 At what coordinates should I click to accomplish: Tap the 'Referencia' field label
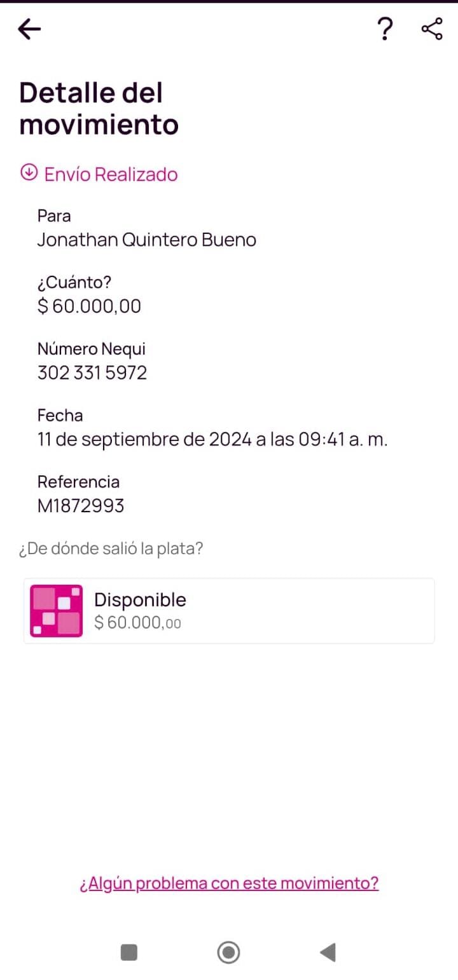pos(78,482)
